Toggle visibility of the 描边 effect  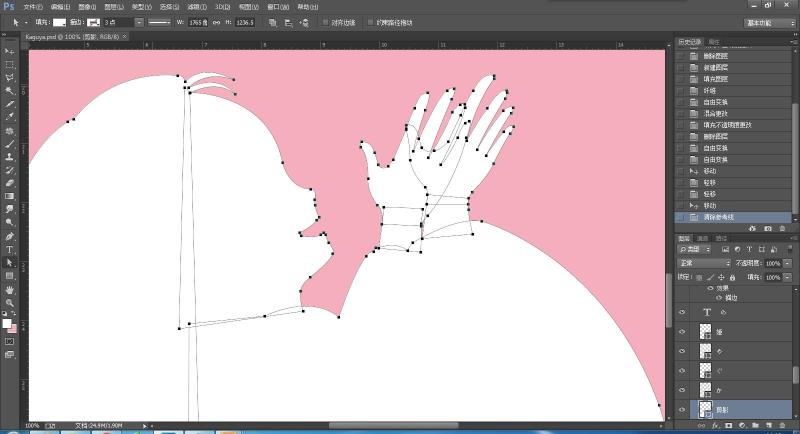pyautogui.click(x=718, y=297)
